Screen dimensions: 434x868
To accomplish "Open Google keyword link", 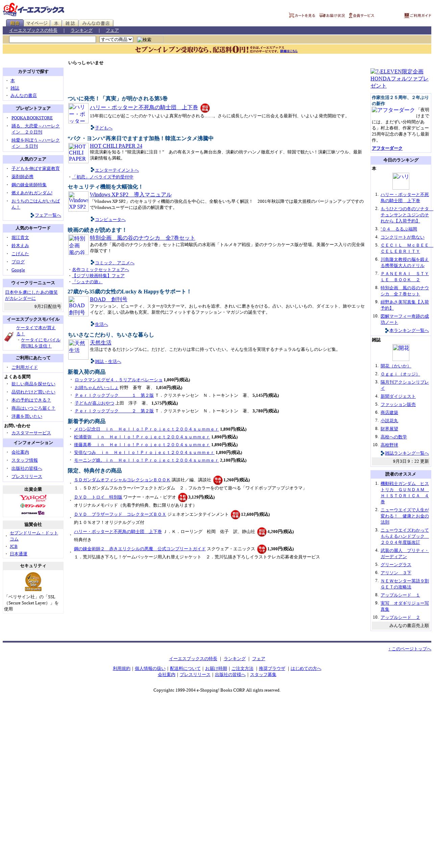I will pos(18,270).
